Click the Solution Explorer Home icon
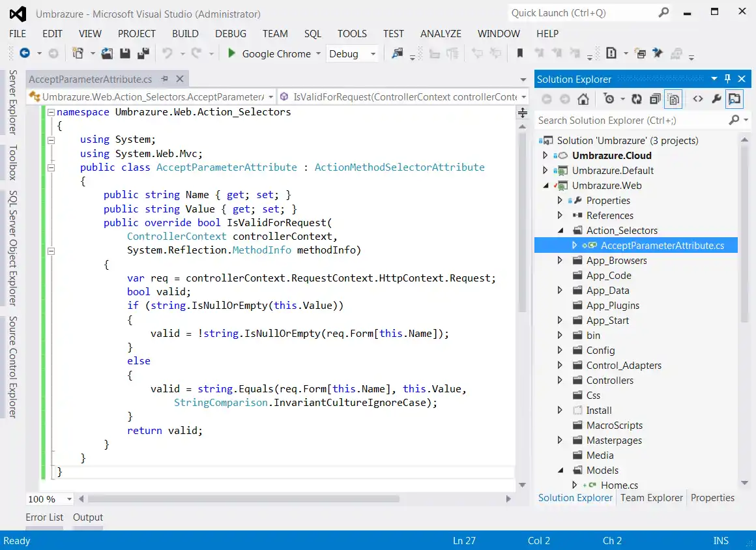 (583, 99)
